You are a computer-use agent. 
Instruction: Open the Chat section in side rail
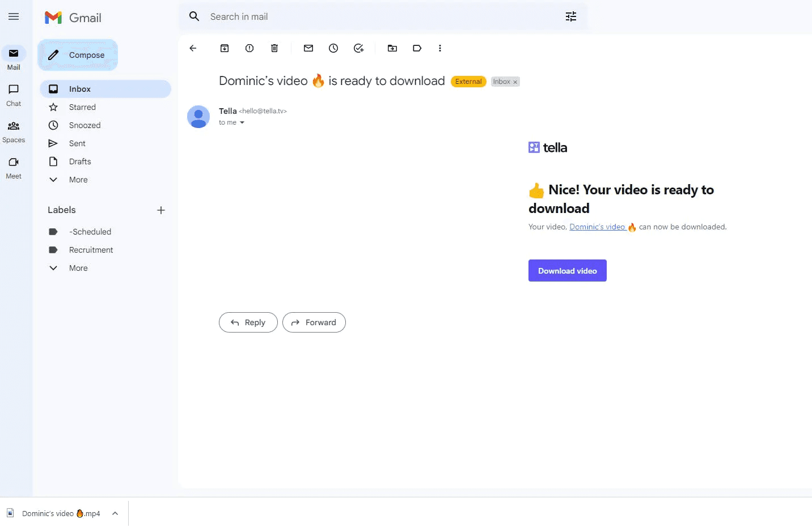14,95
